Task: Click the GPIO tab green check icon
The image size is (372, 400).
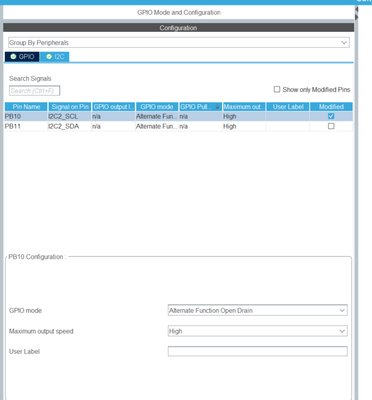Action: coord(13,57)
